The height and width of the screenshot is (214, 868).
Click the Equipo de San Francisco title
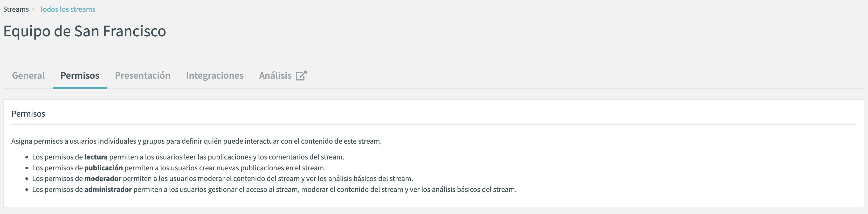[x=85, y=31]
